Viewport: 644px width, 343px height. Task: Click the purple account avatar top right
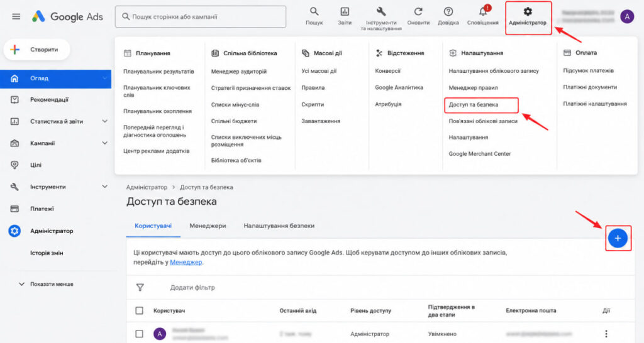627,16
